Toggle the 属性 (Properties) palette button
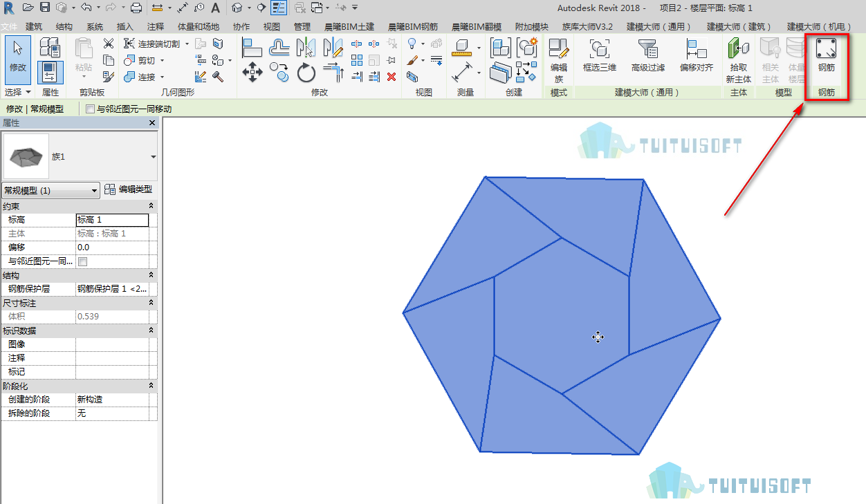 pos(50,72)
